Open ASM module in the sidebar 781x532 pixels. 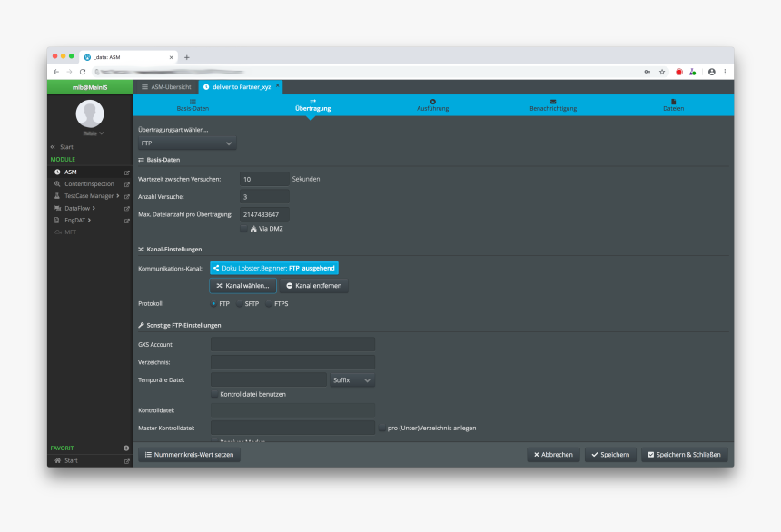tap(70, 172)
